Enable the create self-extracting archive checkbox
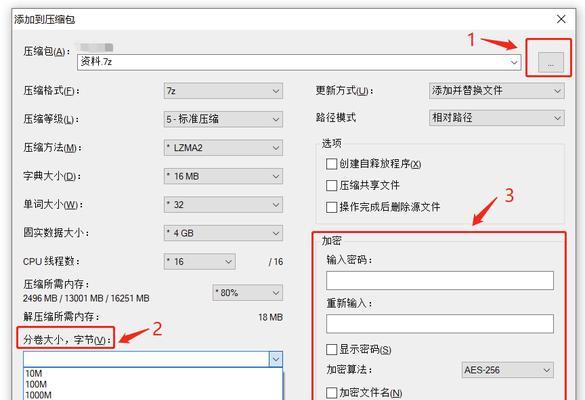The width and height of the screenshot is (585, 400). point(331,164)
